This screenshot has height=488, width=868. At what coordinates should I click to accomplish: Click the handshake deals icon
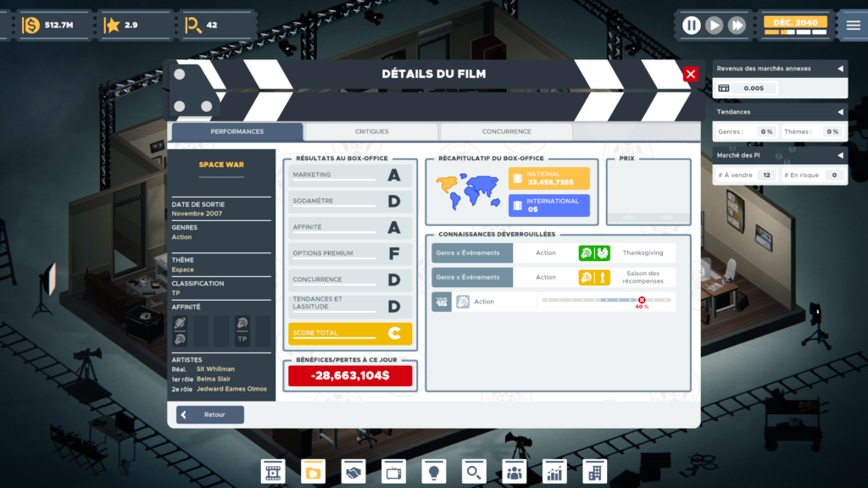(353, 472)
